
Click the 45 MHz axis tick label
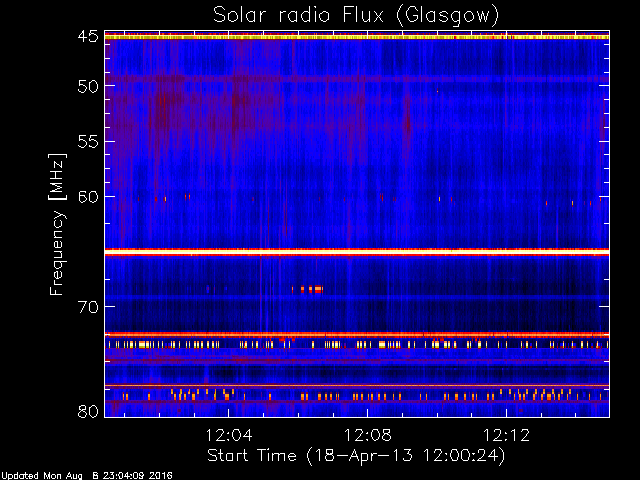(x=88, y=36)
